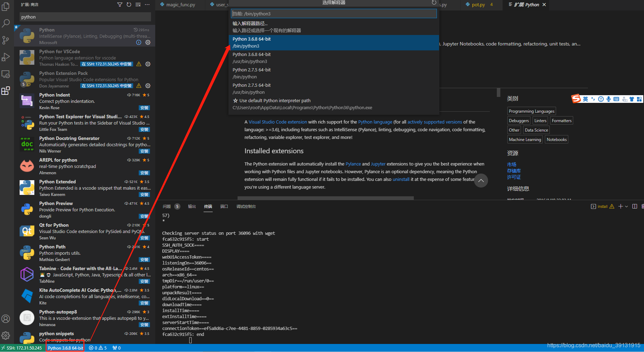The height and width of the screenshot is (352, 644).
Task: Click the filter extensions funnel icon
Action: coord(120,5)
